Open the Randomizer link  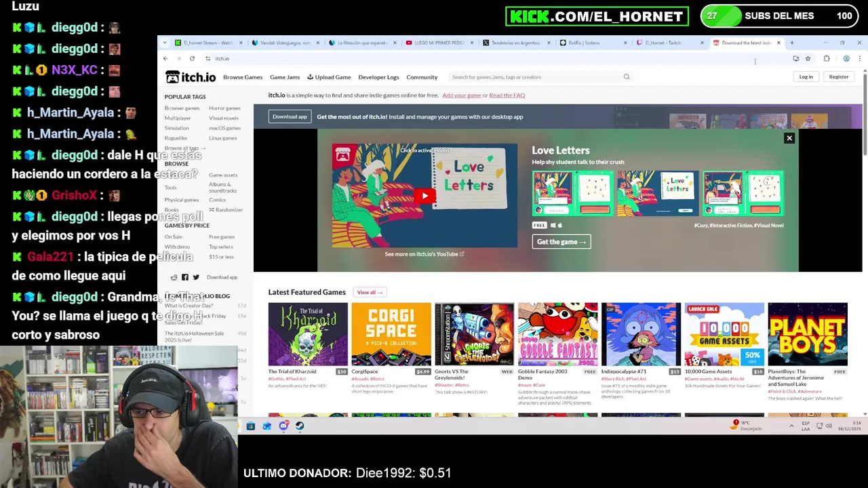tap(226, 210)
